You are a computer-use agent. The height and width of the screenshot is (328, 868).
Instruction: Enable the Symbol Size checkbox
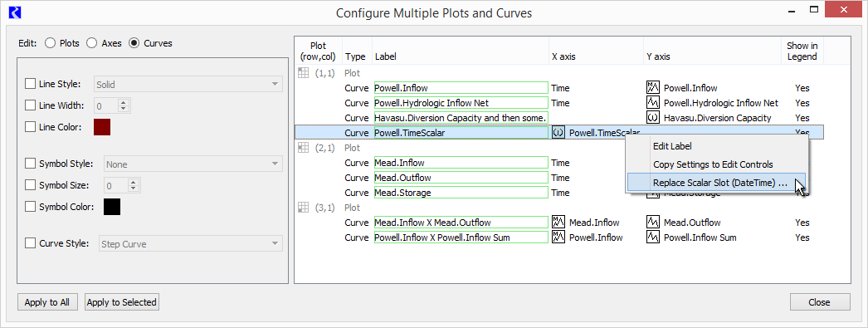coord(31,185)
